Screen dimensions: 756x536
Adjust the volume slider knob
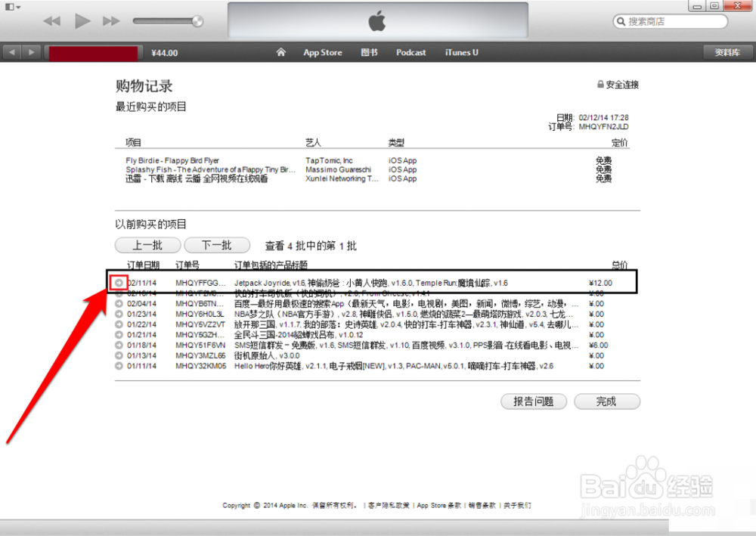click(x=197, y=20)
